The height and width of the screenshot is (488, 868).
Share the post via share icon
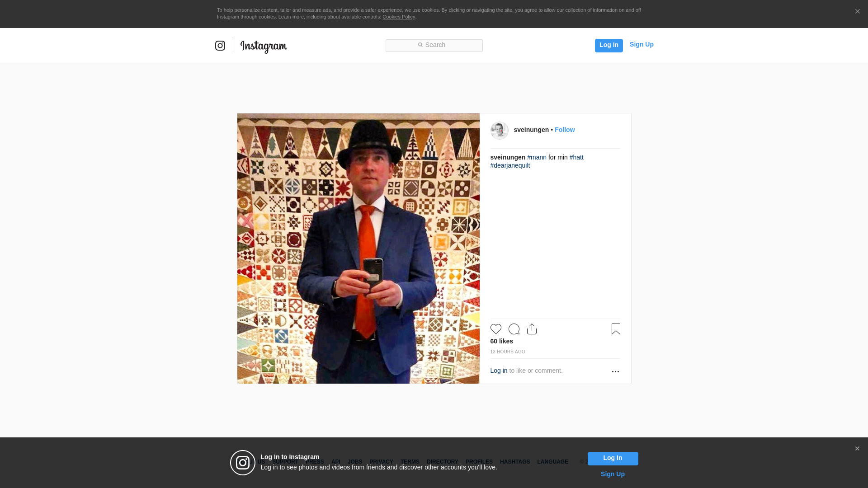(532, 329)
